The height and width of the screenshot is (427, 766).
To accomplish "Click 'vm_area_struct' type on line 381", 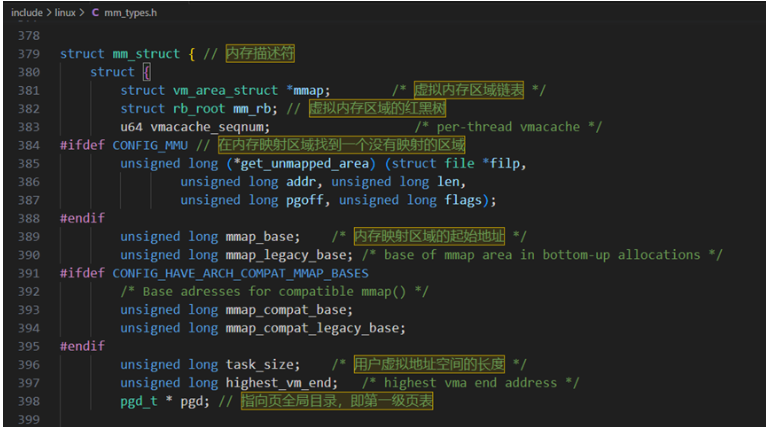I will pos(225,90).
